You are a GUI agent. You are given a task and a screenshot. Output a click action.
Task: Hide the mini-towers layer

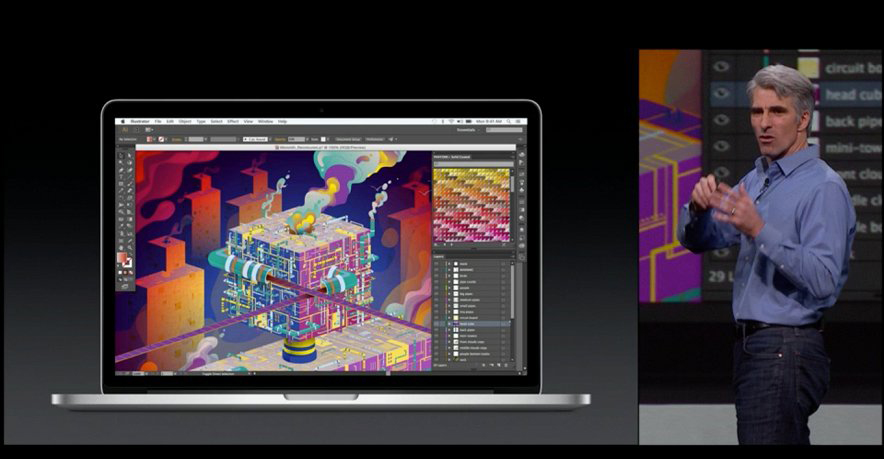click(x=436, y=336)
